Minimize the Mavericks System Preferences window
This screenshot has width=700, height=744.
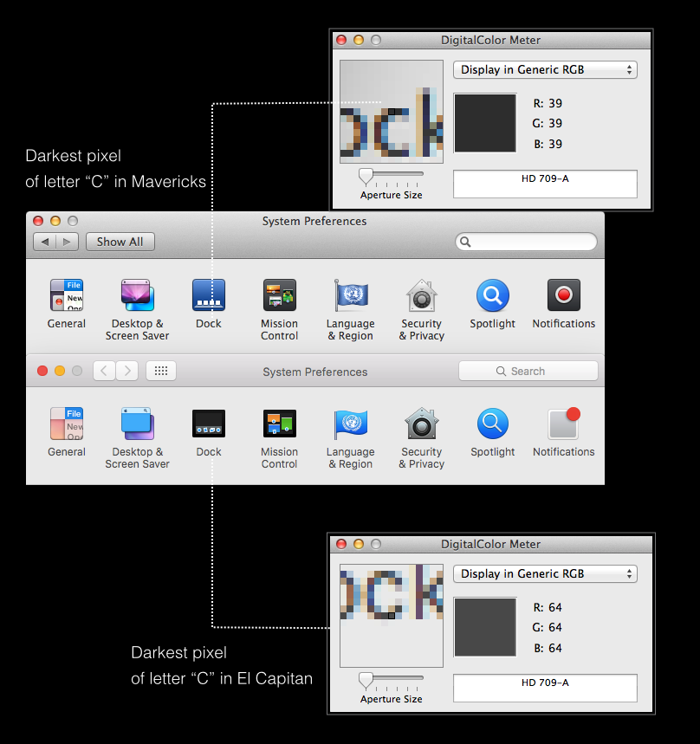click(55, 221)
